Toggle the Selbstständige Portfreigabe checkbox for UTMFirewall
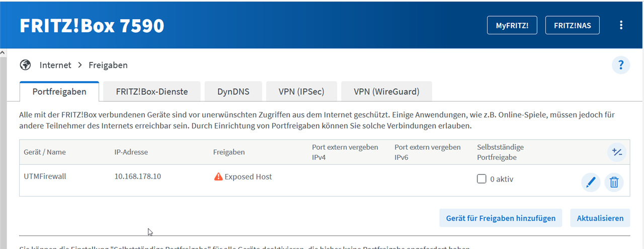644x249 pixels. pyautogui.click(x=481, y=178)
